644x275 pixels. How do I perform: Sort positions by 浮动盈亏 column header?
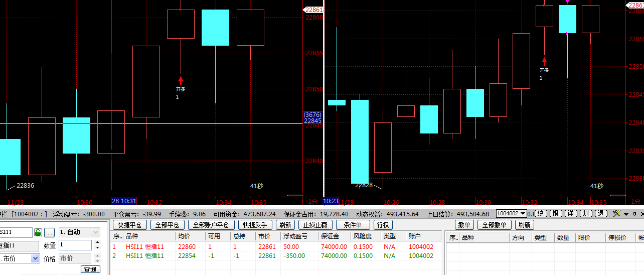pos(297,237)
